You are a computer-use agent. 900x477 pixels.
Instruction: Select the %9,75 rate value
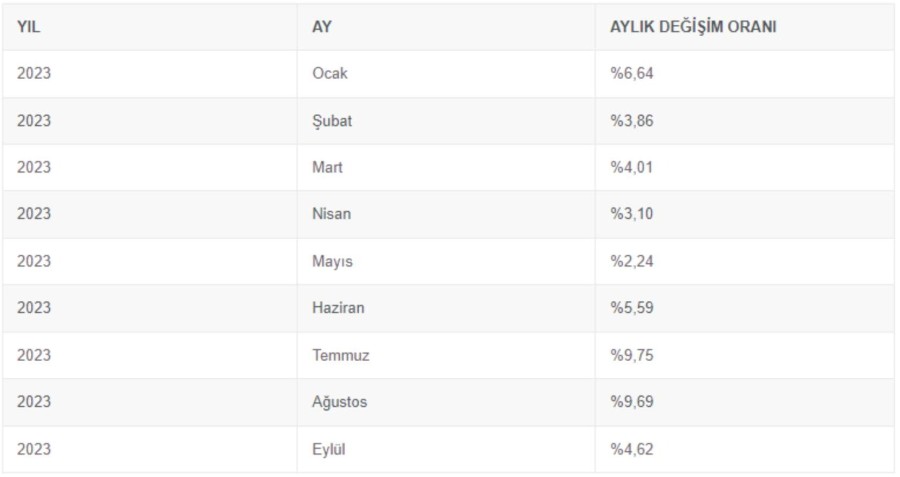[x=632, y=355]
